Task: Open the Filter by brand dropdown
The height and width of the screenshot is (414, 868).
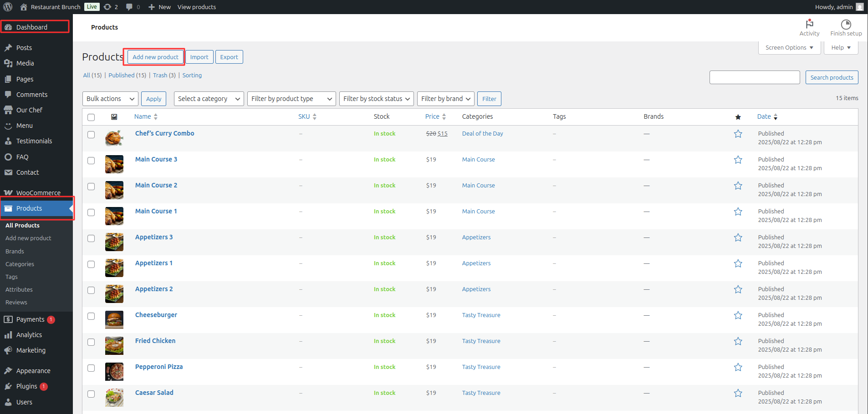Action: tap(446, 99)
